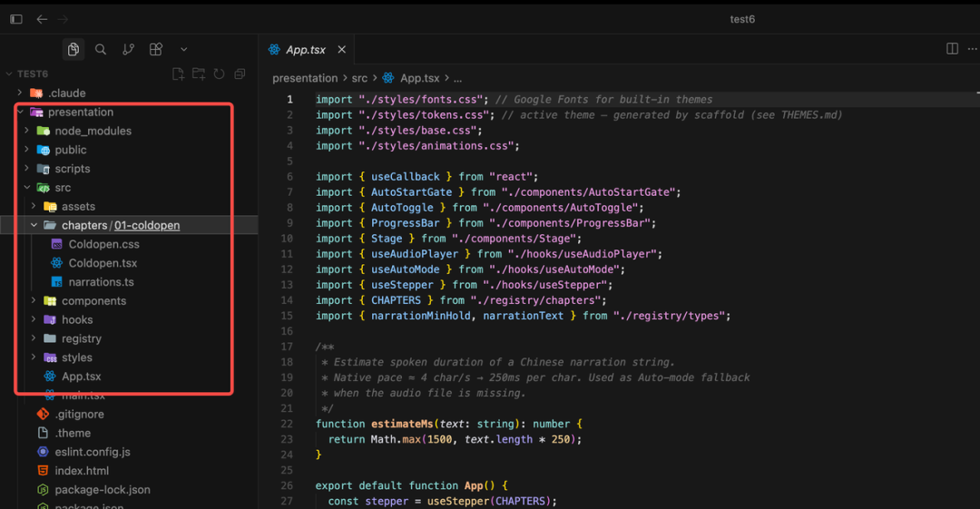Click the fonts.css import line
This screenshot has width=980, height=509.
coord(514,100)
